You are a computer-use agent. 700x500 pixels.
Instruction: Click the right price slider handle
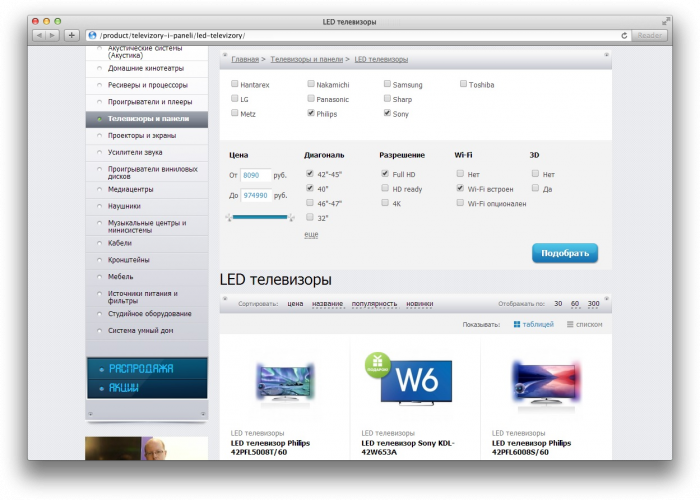pyautogui.click(x=291, y=217)
